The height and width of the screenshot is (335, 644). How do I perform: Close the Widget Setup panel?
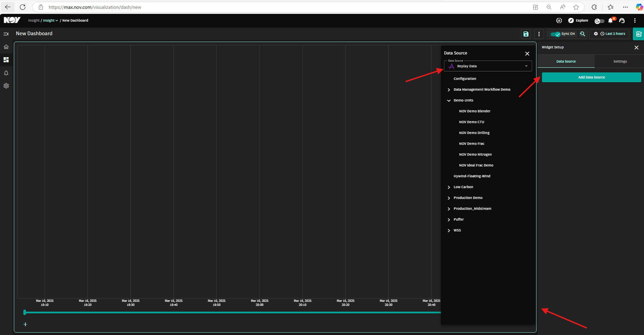pos(636,47)
